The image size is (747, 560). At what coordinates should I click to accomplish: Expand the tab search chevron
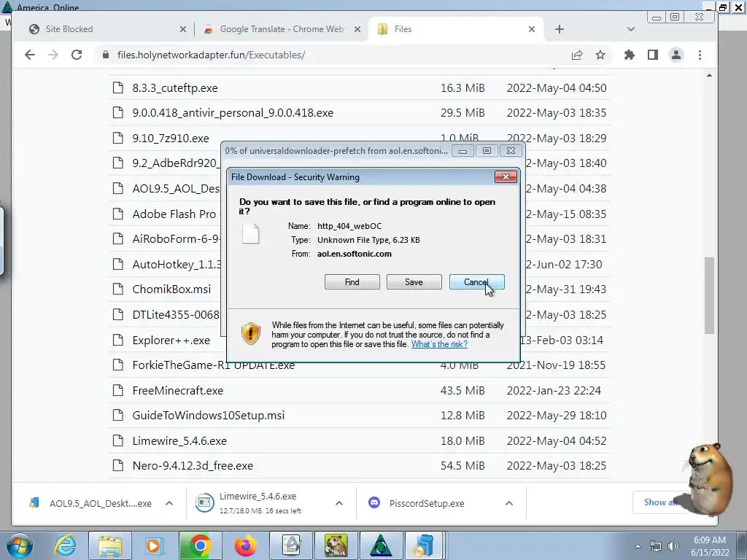pyautogui.click(x=631, y=29)
